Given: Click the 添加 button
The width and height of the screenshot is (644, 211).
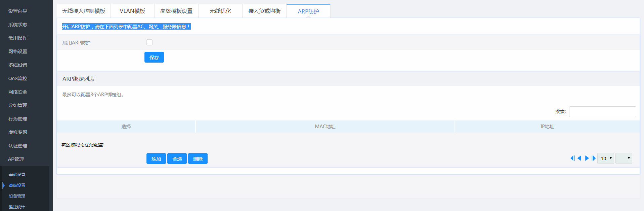Looking at the screenshot, I should [156, 159].
